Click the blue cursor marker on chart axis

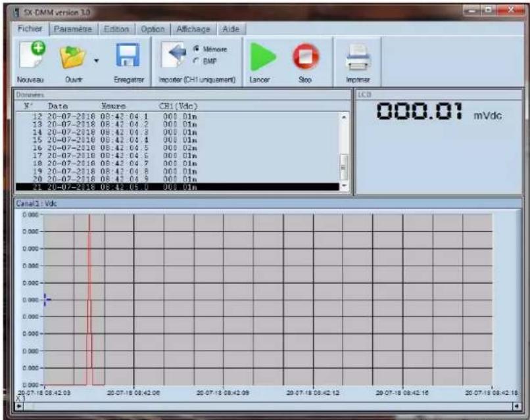47,300
